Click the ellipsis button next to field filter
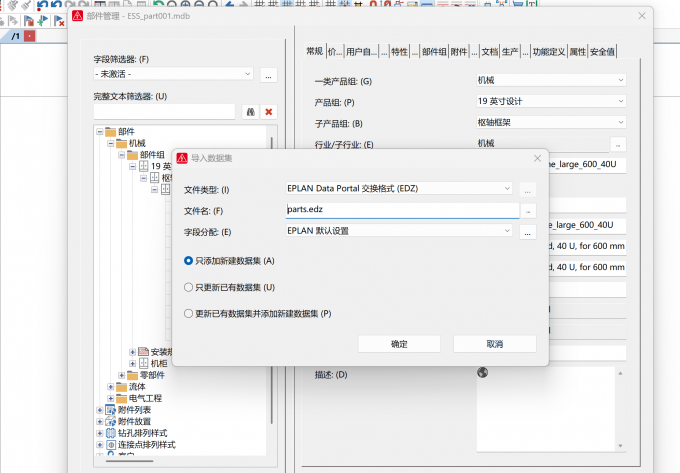 coord(268,75)
